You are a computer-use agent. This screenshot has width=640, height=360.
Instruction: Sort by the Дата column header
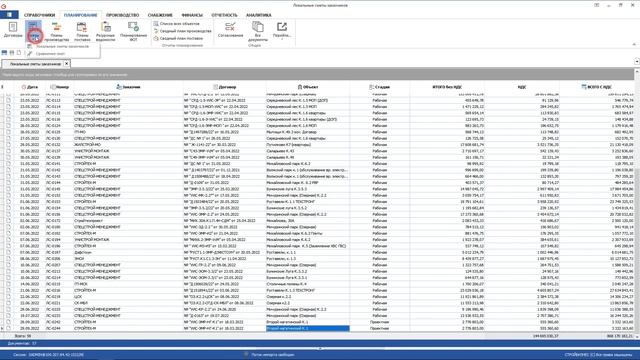pyautogui.click(x=30, y=87)
